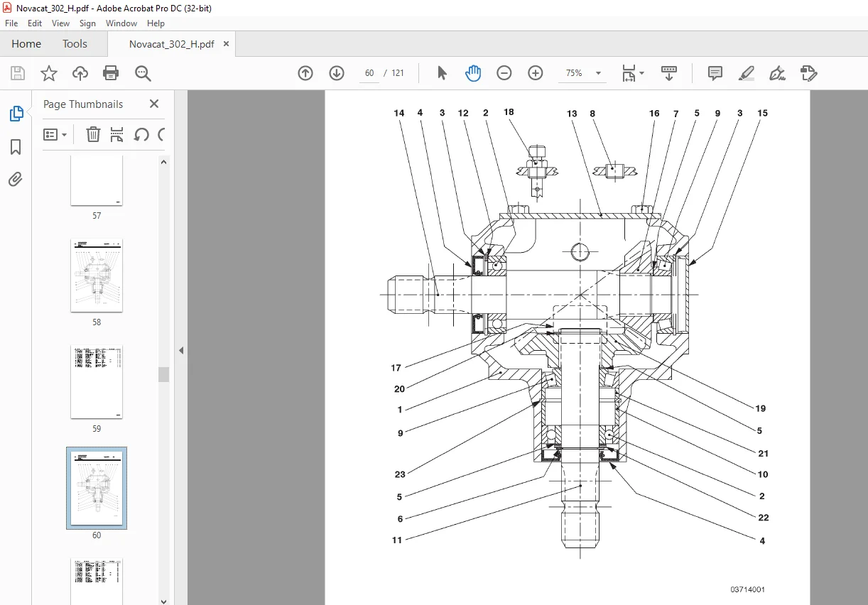
Task: Expand the thumbnail options menu dropdown
Action: (55, 134)
